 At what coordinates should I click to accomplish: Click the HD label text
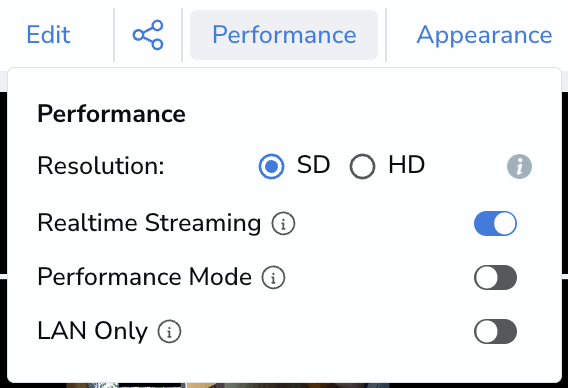[406, 165]
